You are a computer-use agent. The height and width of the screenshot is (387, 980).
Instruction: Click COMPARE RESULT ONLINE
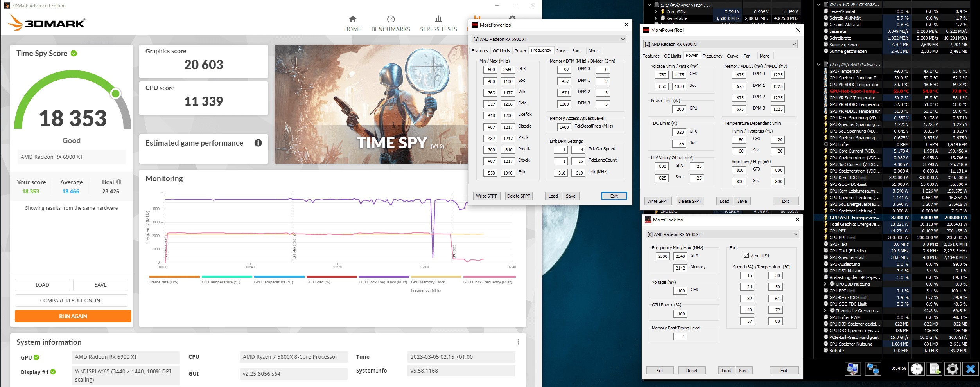[72, 301]
